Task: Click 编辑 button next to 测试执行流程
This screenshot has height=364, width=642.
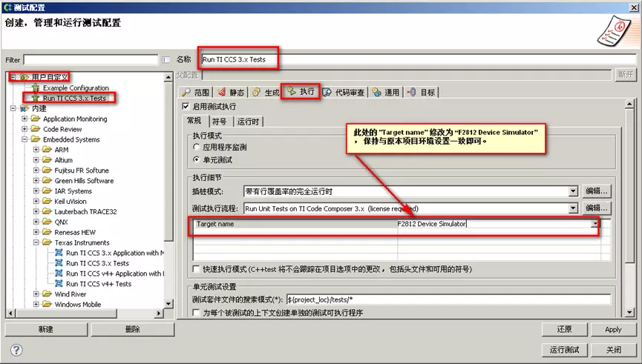Action: [597, 208]
